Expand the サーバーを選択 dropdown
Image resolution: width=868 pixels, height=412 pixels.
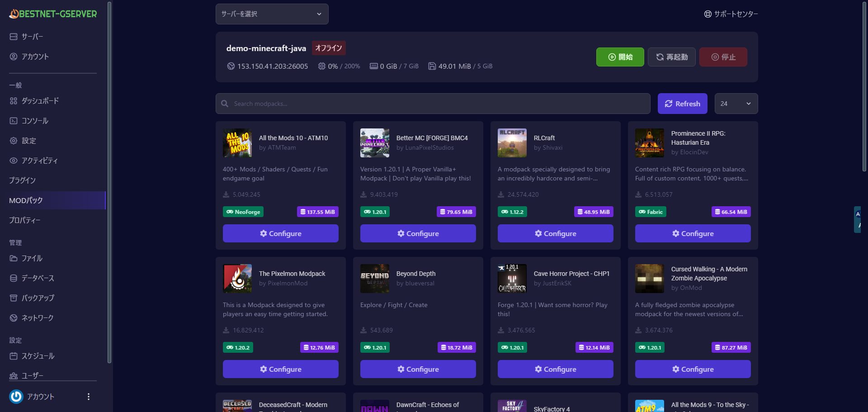(x=272, y=14)
